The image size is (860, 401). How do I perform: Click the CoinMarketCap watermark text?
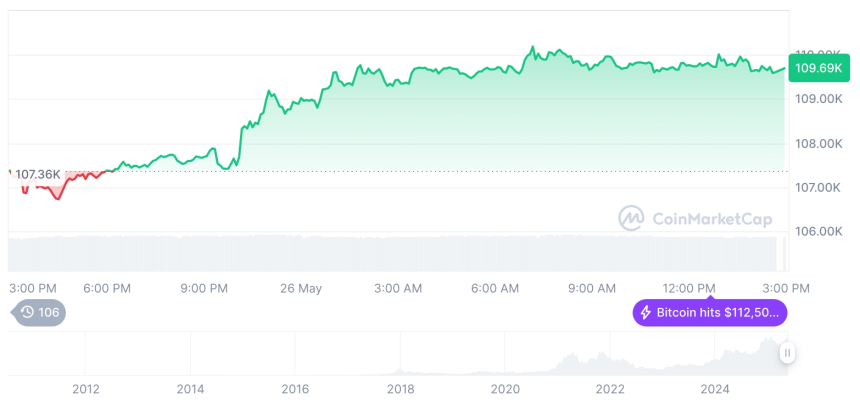(x=711, y=217)
